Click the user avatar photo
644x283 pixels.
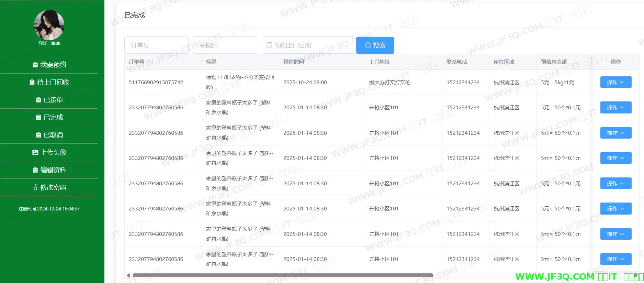click(x=49, y=25)
